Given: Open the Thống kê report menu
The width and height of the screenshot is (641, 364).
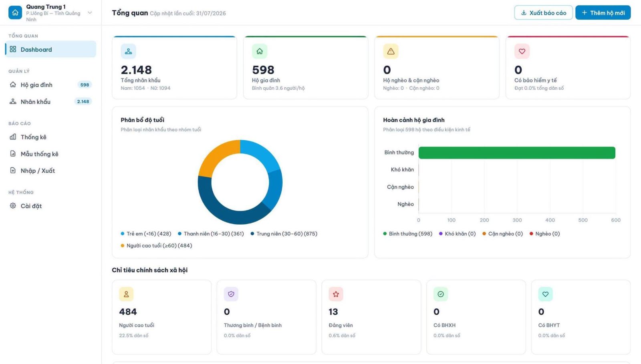Looking at the screenshot, I should [x=50, y=137].
